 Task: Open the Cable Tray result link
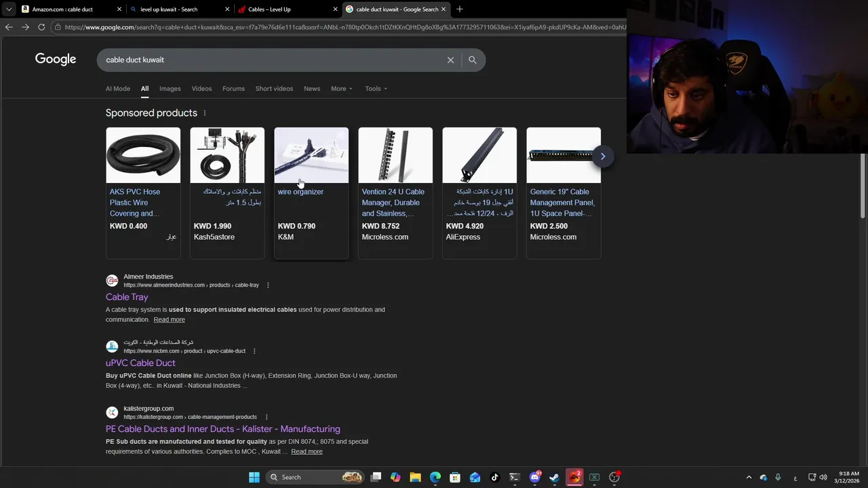tap(127, 297)
